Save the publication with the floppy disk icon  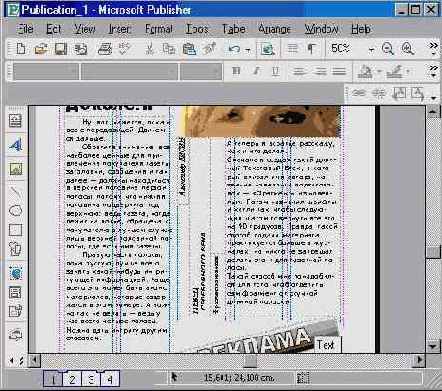[61, 49]
